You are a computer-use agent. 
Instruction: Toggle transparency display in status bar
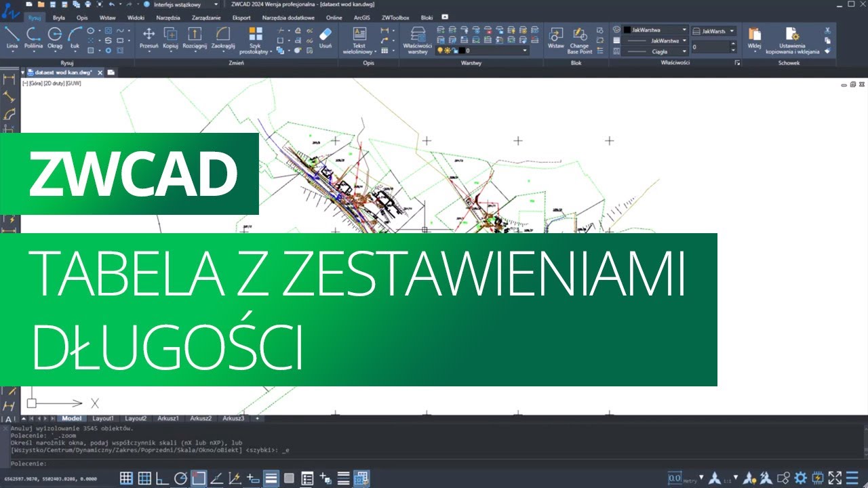289,478
